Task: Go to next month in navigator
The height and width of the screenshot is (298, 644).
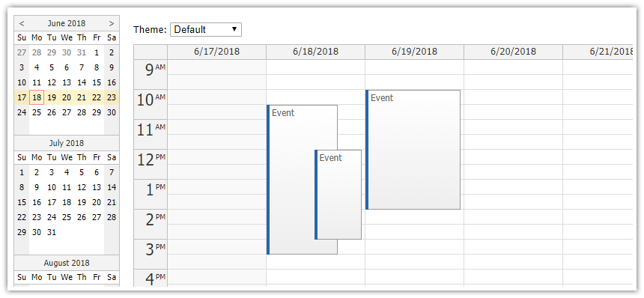Action: 112,23
